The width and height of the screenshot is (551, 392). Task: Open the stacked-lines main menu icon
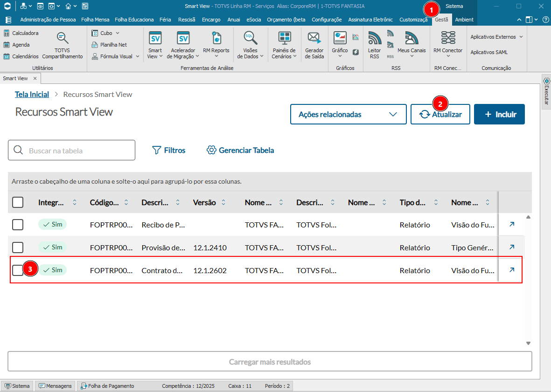8,20
